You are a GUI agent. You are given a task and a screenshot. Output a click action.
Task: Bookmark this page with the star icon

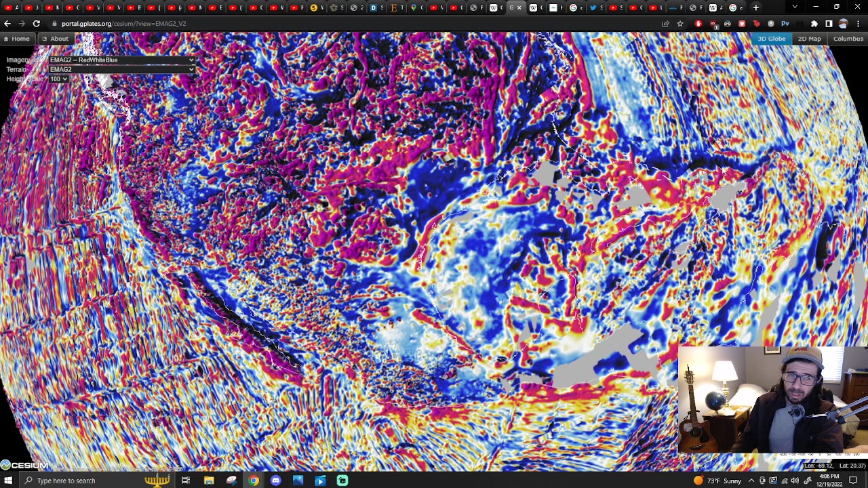click(x=680, y=24)
